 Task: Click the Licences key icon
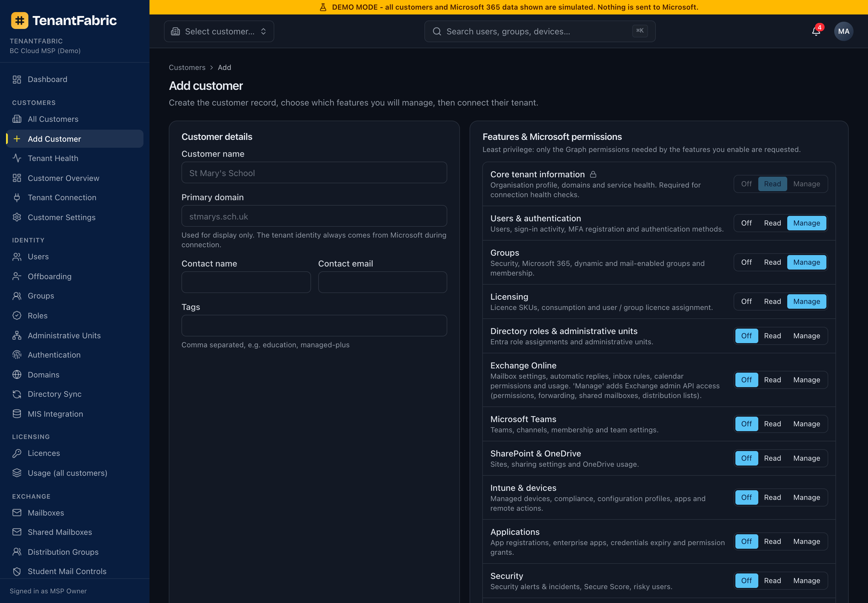coord(17,453)
